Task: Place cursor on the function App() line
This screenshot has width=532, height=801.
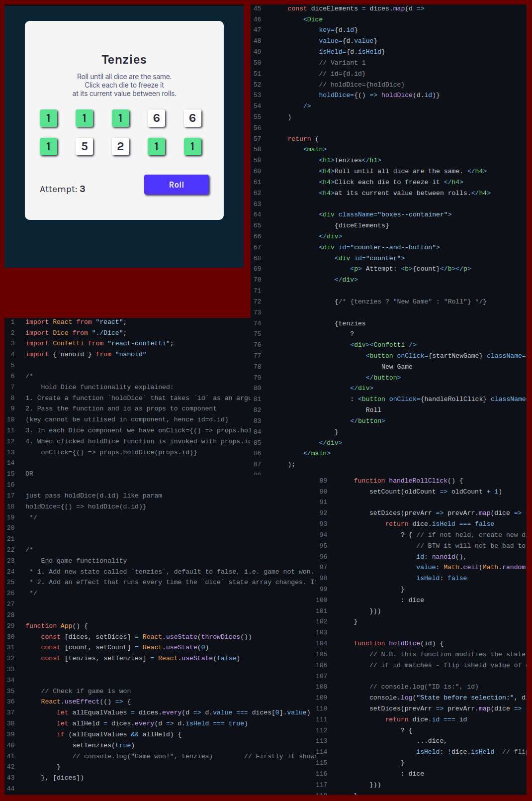Action: pyautogui.click(x=57, y=626)
